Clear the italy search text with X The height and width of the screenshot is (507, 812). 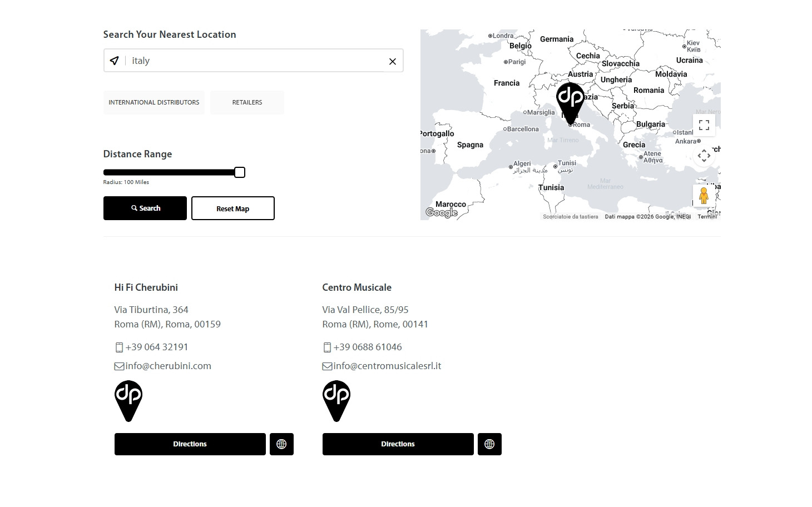(x=392, y=61)
